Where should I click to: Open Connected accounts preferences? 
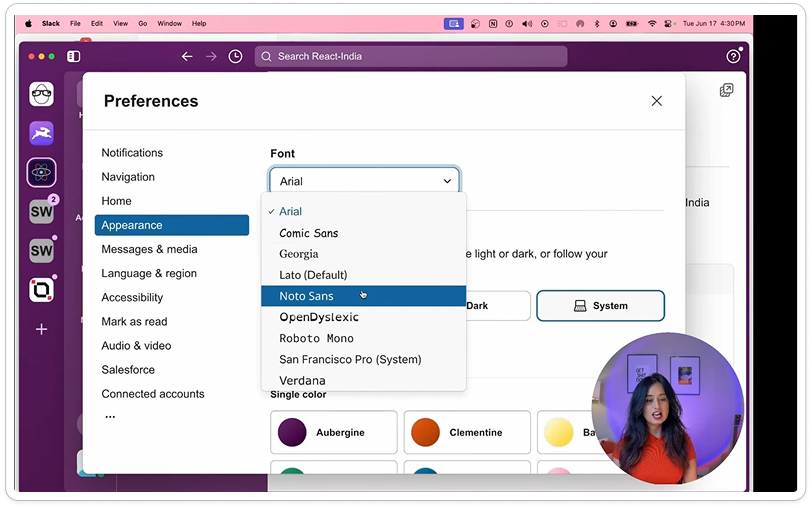tap(171, 394)
